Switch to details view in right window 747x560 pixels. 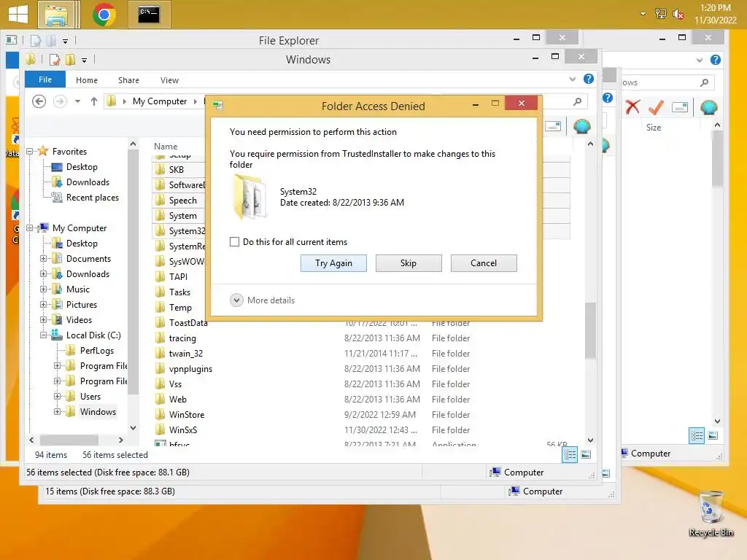pyautogui.click(x=697, y=435)
